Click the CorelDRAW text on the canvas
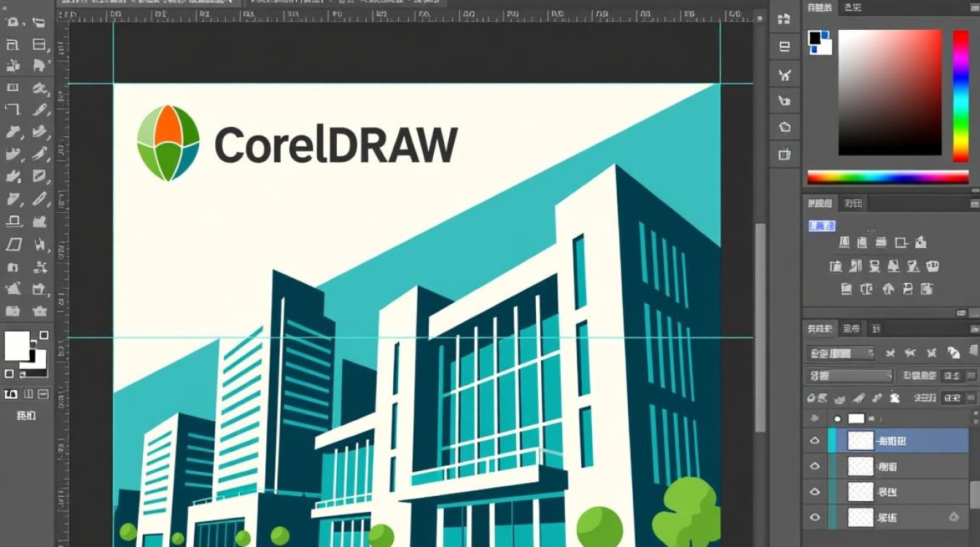This screenshot has width=980, height=547. pyautogui.click(x=336, y=144)
